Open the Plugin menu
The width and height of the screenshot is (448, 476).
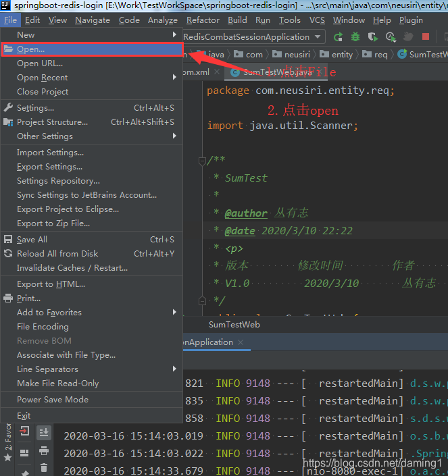point(411,20)
